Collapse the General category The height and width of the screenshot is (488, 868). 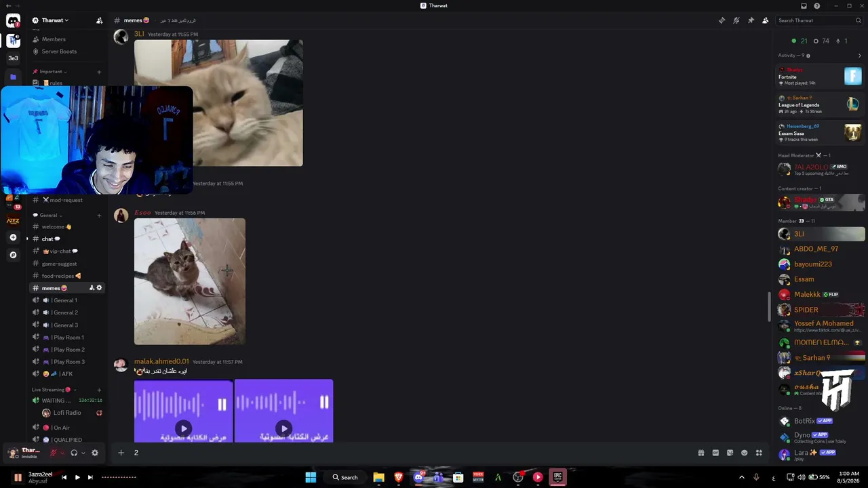[x=48, y=216]
